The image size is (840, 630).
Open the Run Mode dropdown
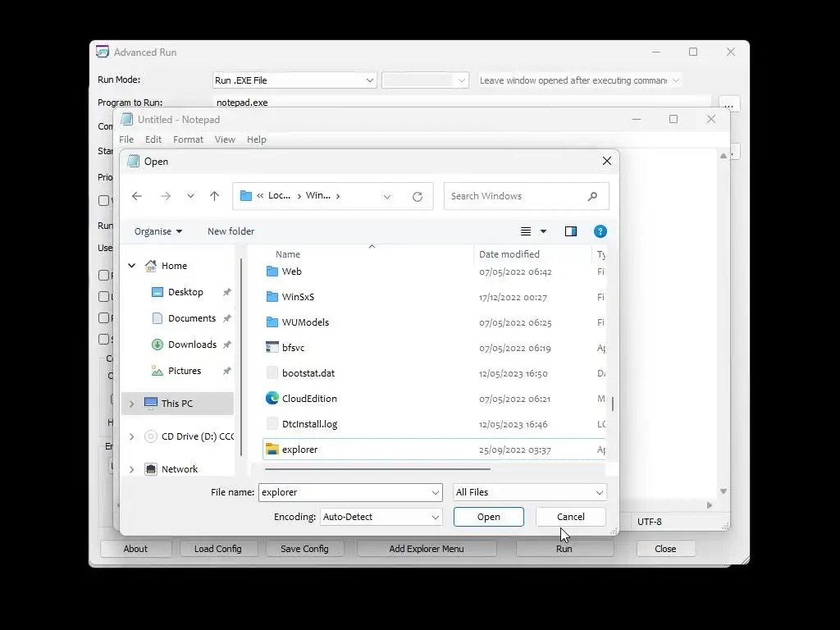tap(294, 80)
